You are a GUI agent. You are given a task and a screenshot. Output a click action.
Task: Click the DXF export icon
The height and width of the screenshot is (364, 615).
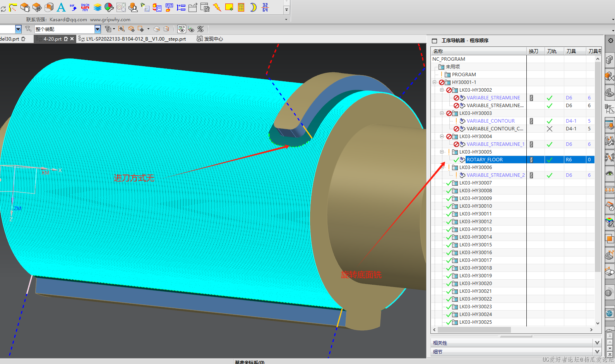pos(73,7)
